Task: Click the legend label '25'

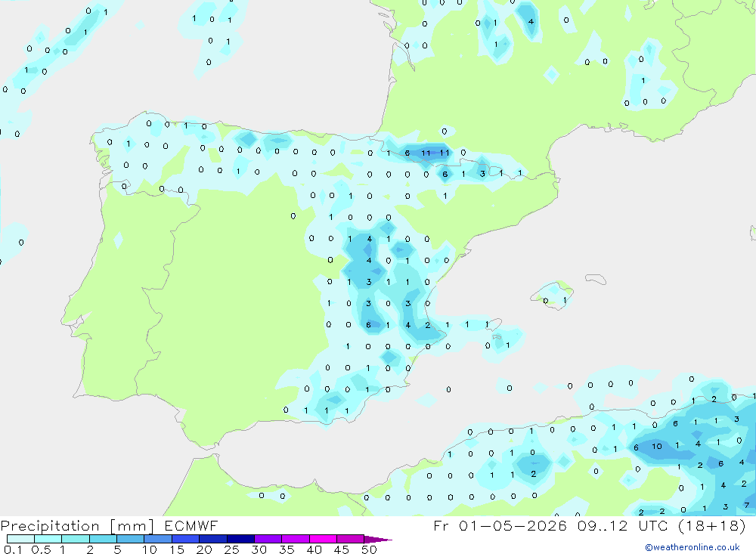Action: click(x=232, y=549)
